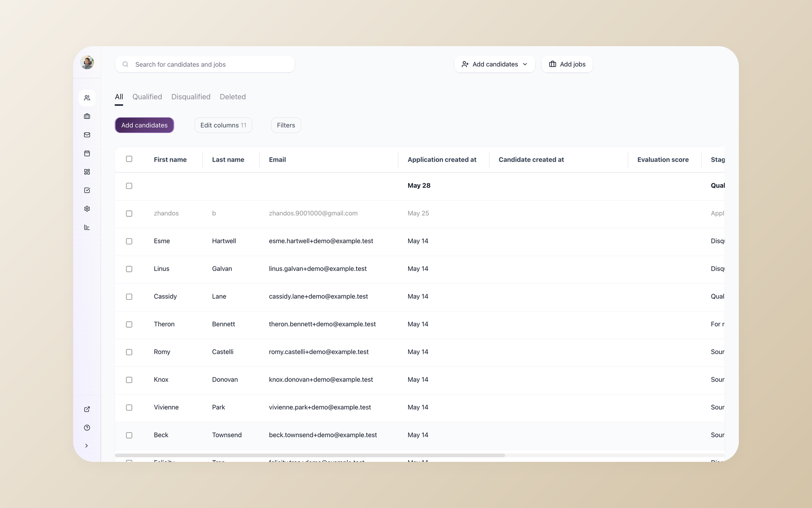Click the horizontal table scrollbar
This screenshot has height=508, width=812.
coord(310,456)
